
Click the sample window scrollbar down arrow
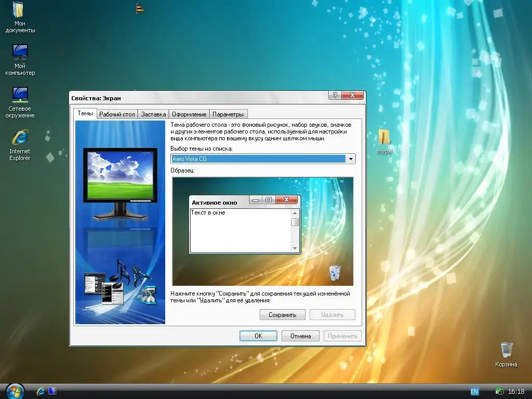(295, 248)
